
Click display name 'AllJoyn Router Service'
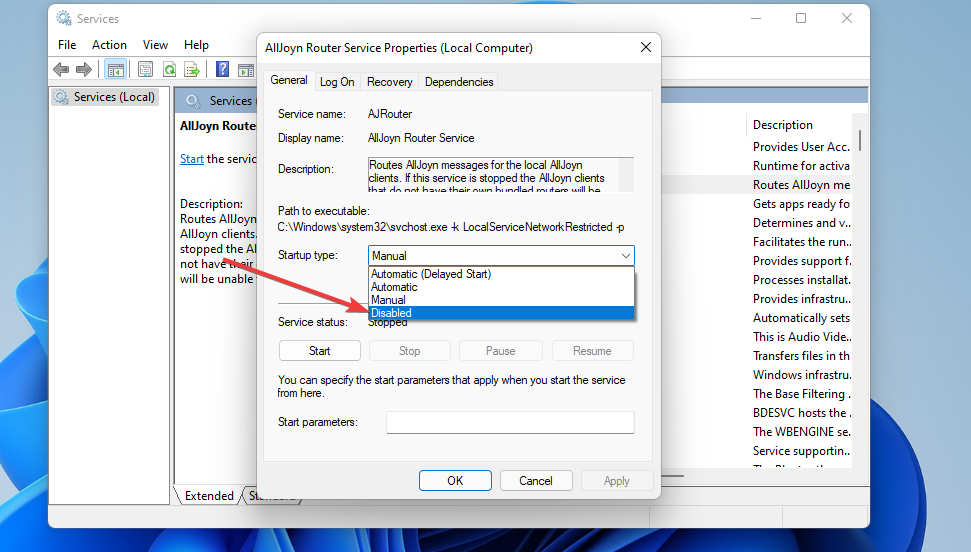[x=421, y=138]
